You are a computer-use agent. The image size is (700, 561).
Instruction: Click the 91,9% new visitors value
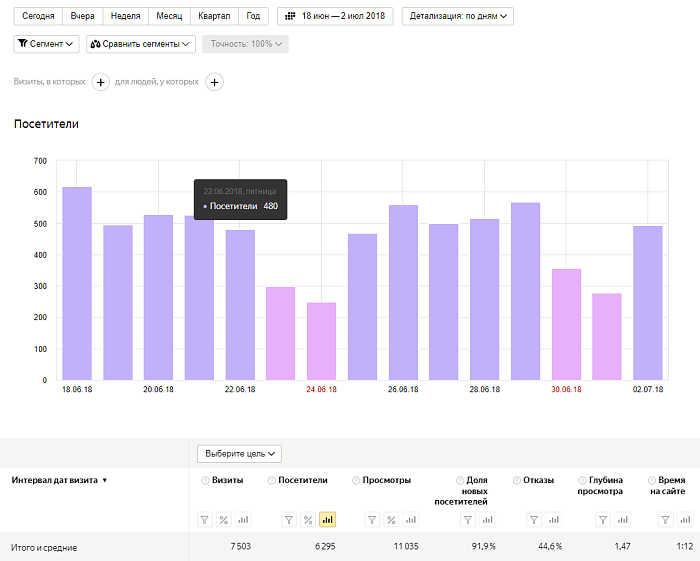[x=483, y=546]
